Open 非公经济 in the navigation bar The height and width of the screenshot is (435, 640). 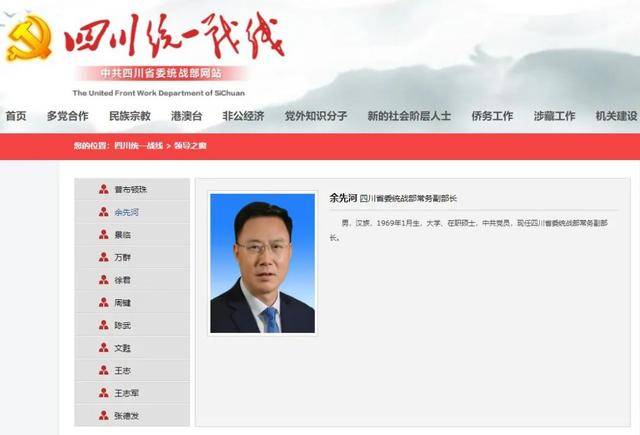pyautogui.click(x=243, y=116)
